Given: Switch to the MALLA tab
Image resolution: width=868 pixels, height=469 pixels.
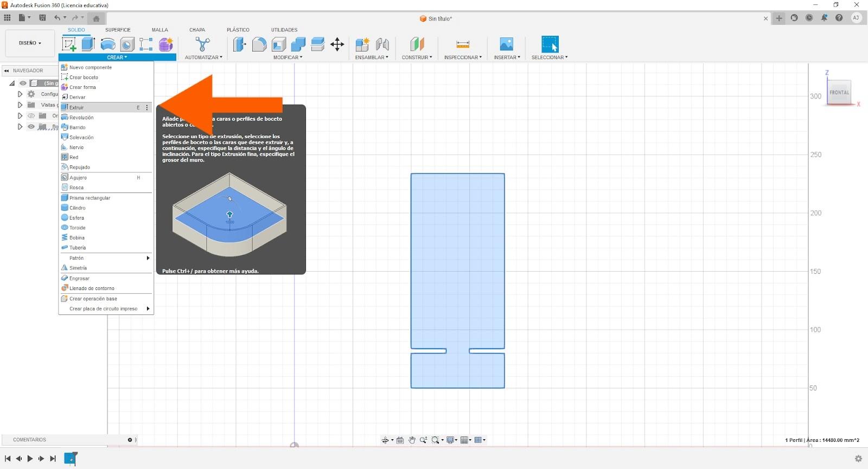Looking at the screenshot, I should 159,30.
